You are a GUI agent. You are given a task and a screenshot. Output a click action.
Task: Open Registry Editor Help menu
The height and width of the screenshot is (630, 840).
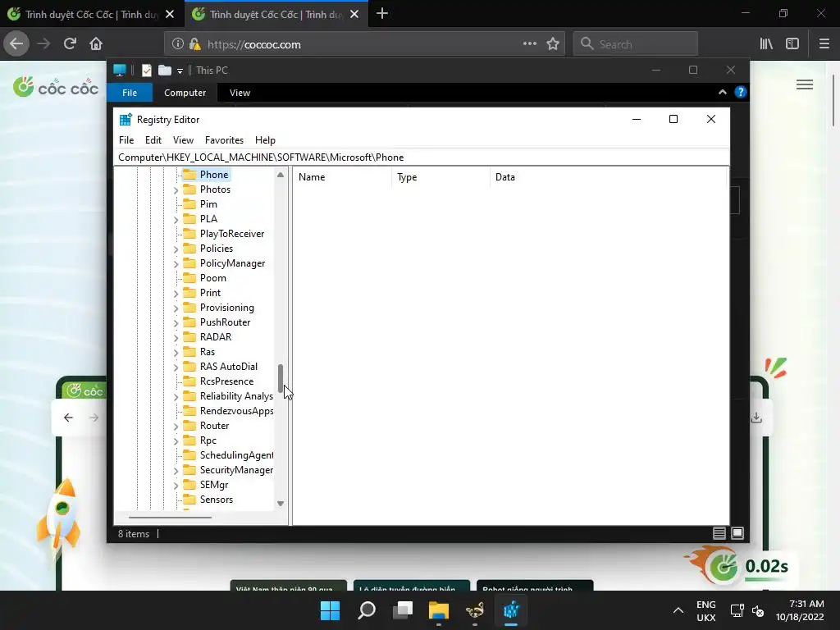[265, 139]
